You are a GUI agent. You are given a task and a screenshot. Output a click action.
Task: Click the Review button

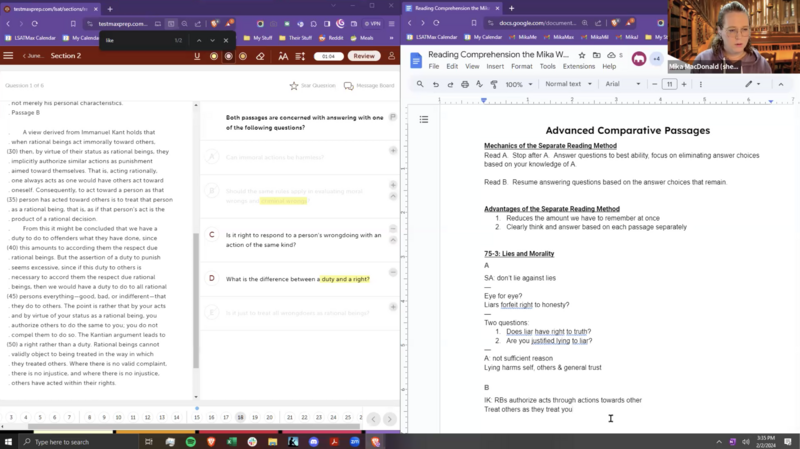coord(364,56)
